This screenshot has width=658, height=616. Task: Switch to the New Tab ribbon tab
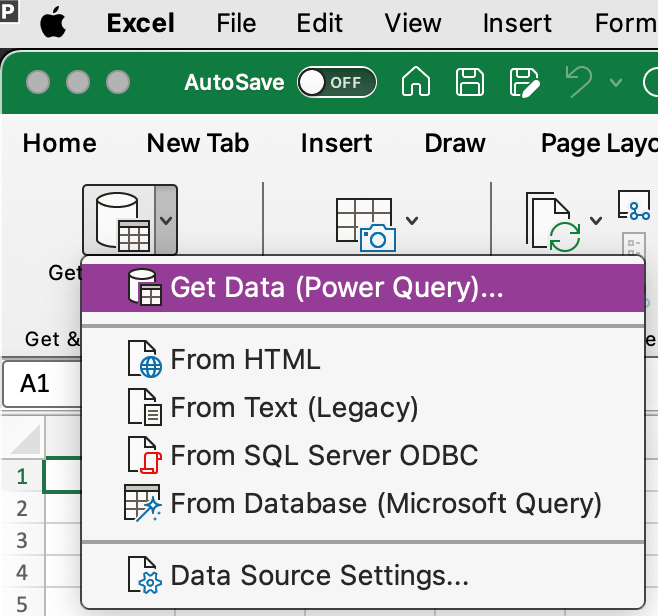[198, 144]
